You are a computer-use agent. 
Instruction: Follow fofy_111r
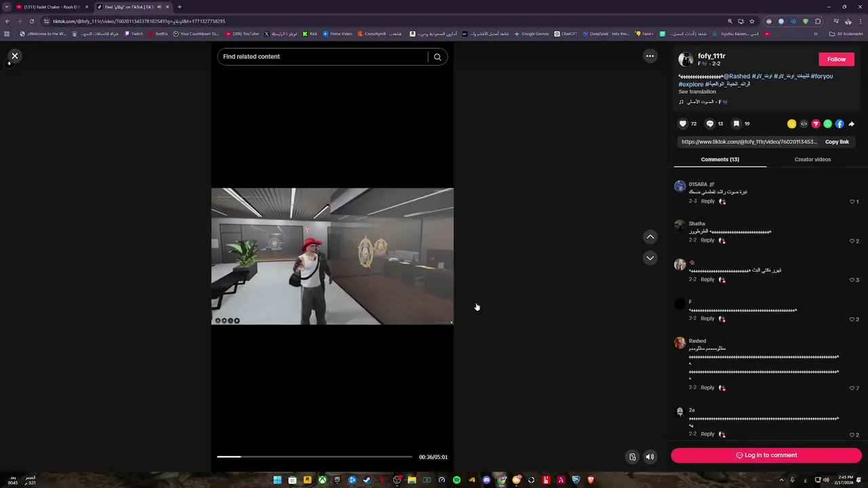click(836, 59)
